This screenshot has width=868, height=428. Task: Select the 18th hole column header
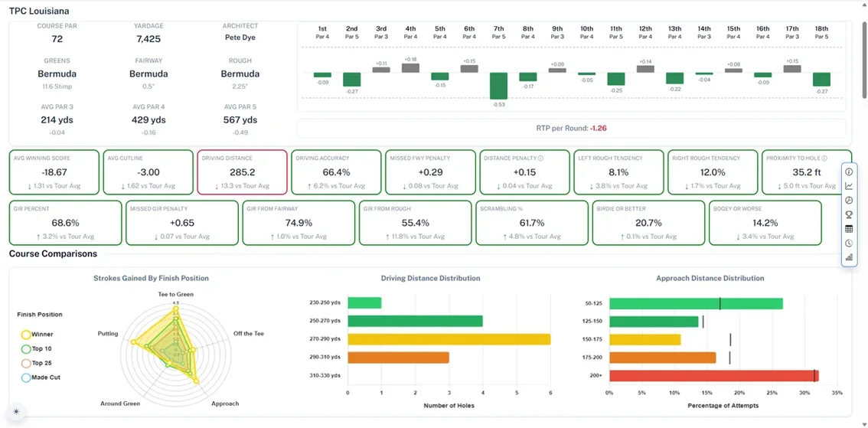coord(821,32)
